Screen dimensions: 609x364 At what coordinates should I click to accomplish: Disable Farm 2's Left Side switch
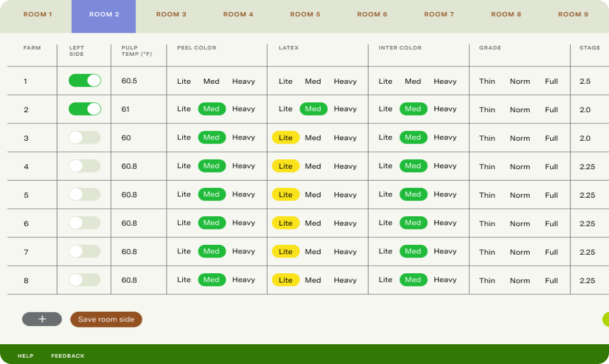point(84,109)
